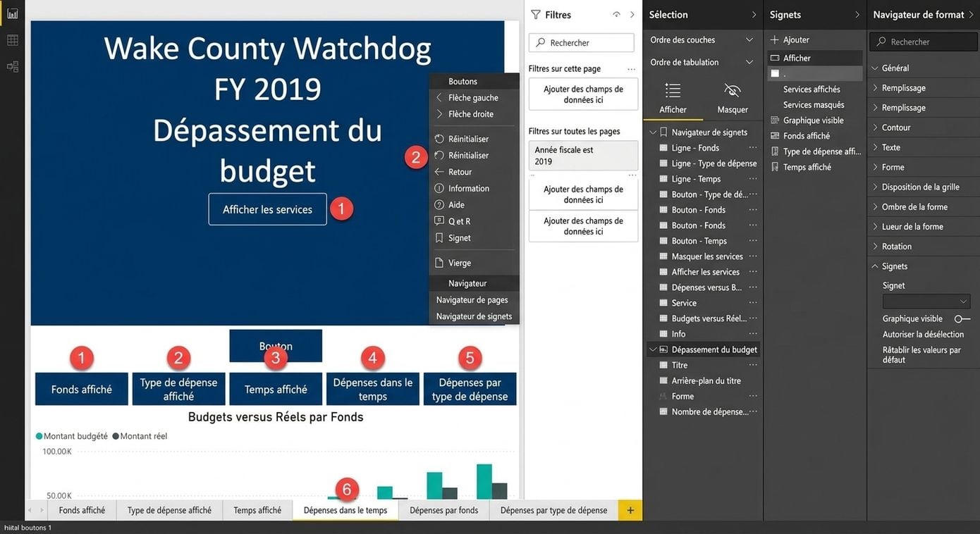980x534 pixels.
Task: Open more options for Info layer
Action: point(753,334)
